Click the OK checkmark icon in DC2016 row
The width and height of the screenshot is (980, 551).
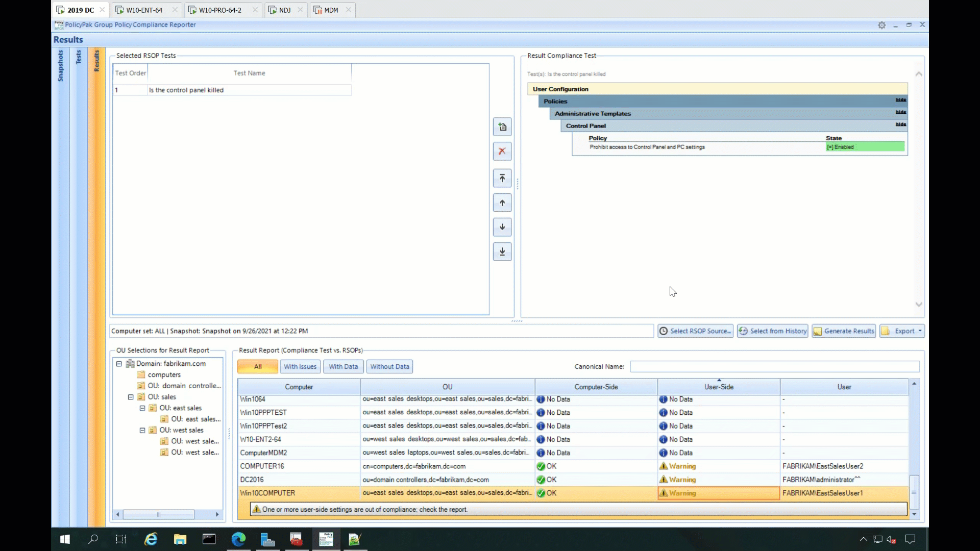click(541, 480)
